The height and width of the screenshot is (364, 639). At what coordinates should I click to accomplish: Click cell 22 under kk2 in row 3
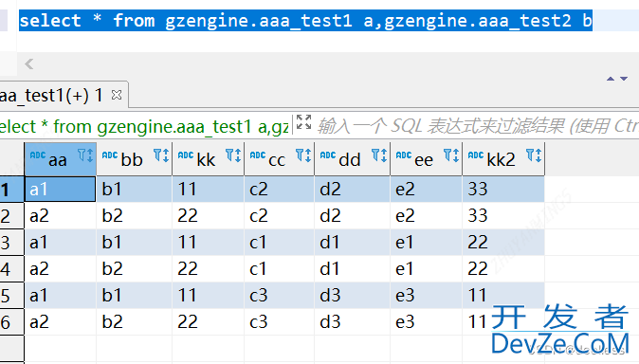click(503, 243)
